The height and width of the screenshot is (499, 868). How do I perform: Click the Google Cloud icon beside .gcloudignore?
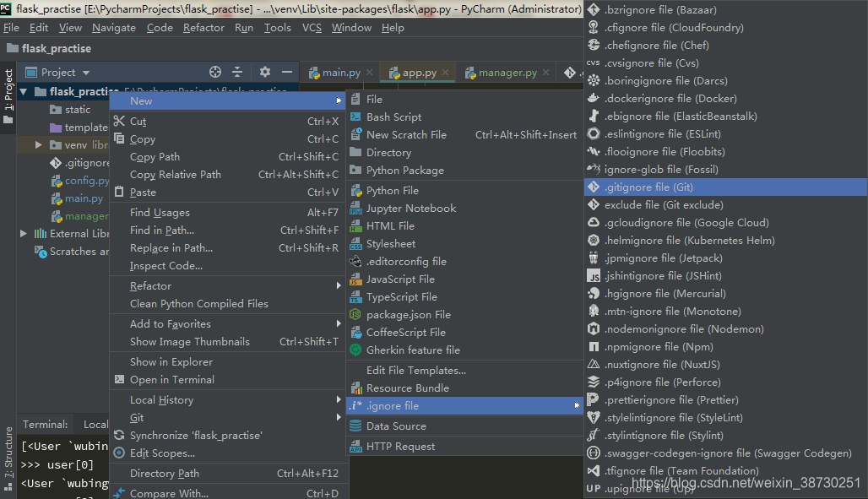click(594, 222)
